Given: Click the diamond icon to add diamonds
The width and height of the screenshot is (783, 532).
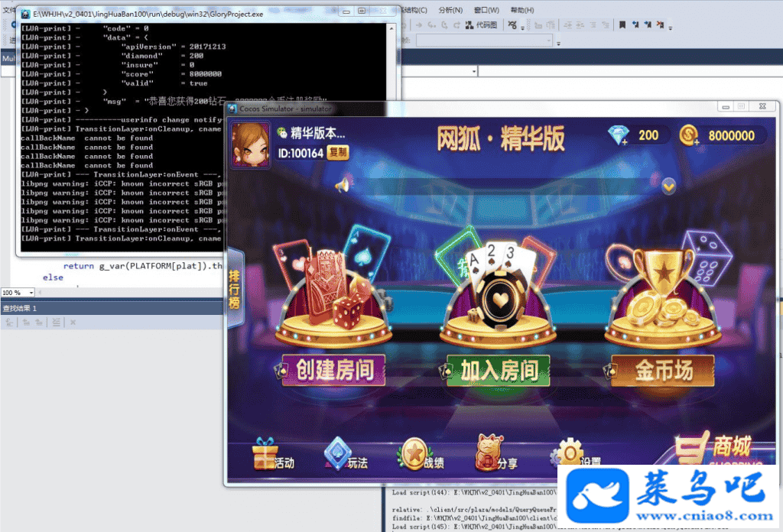Looking at the screenshot, I should [x=618, y=136].
